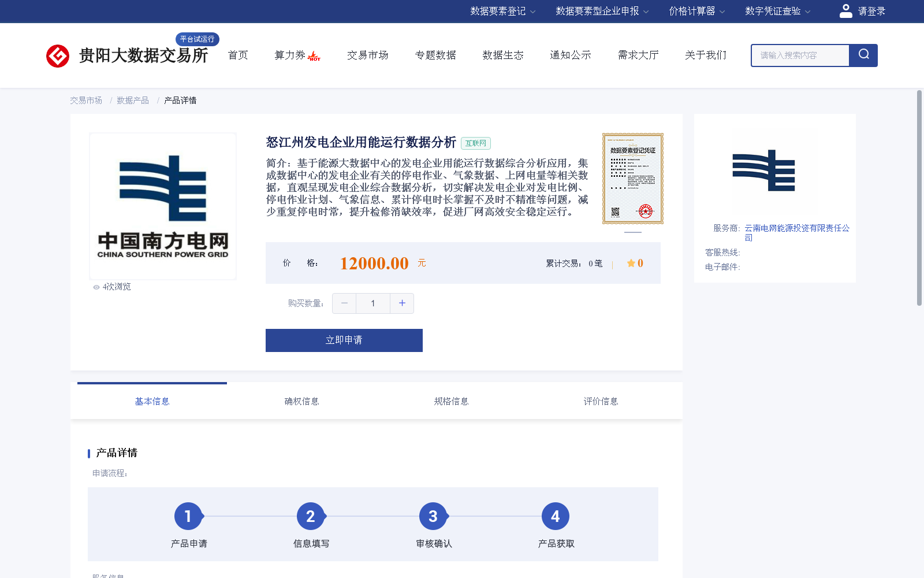The image size is (924, 578).
Task: Click step 2 circle 信息填写
Action: [x=311, y=516]
